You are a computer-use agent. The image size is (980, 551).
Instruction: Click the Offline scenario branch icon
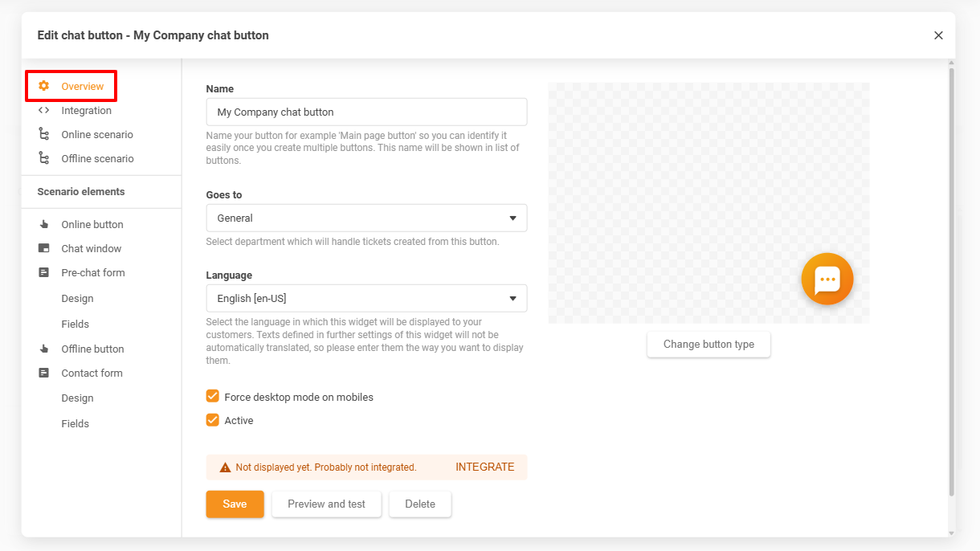click(x=44, y=158)
